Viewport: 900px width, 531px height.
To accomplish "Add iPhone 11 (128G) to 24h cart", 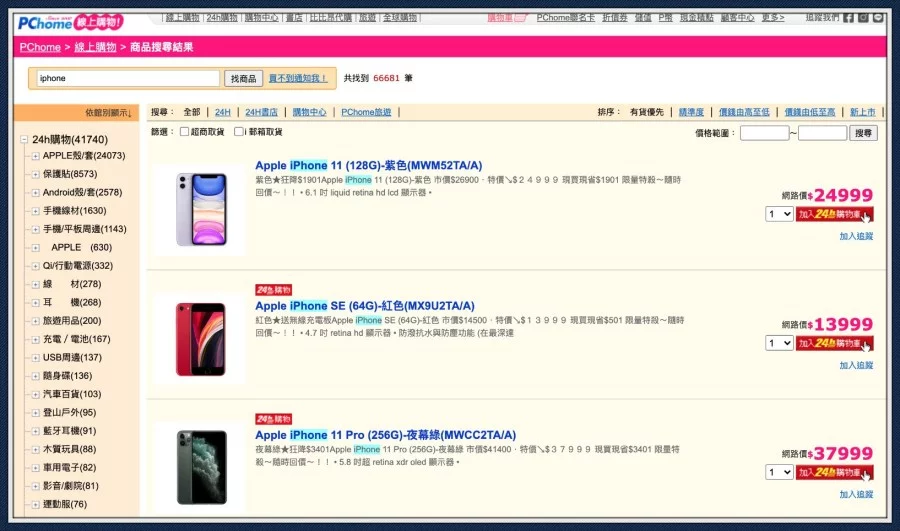I will tap(835, 214).
